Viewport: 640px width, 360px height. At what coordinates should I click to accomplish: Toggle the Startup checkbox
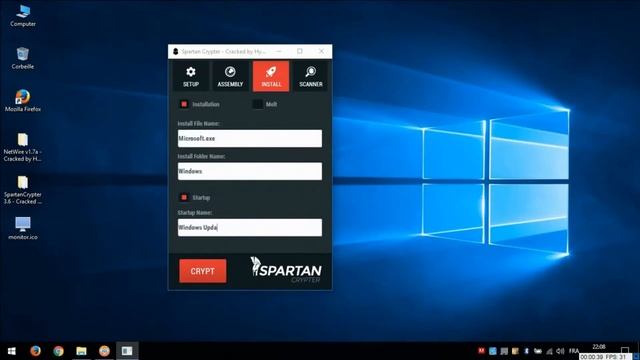coord(184,197)
